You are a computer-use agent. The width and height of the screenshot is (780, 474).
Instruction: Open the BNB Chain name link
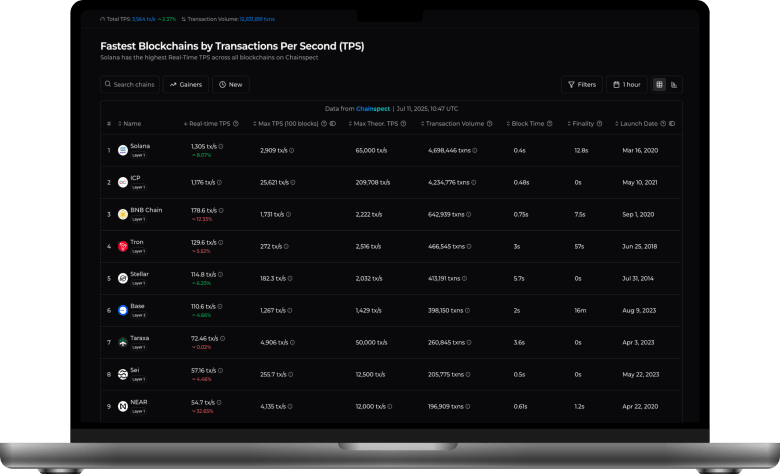(x=146, y=210)
